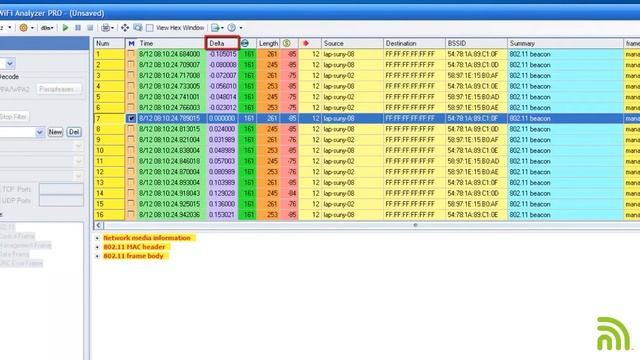The height and width of the screenshot is (360, 640).
Task: Mark packet 1 using its checkbox
Action: [x=131, y=54]
